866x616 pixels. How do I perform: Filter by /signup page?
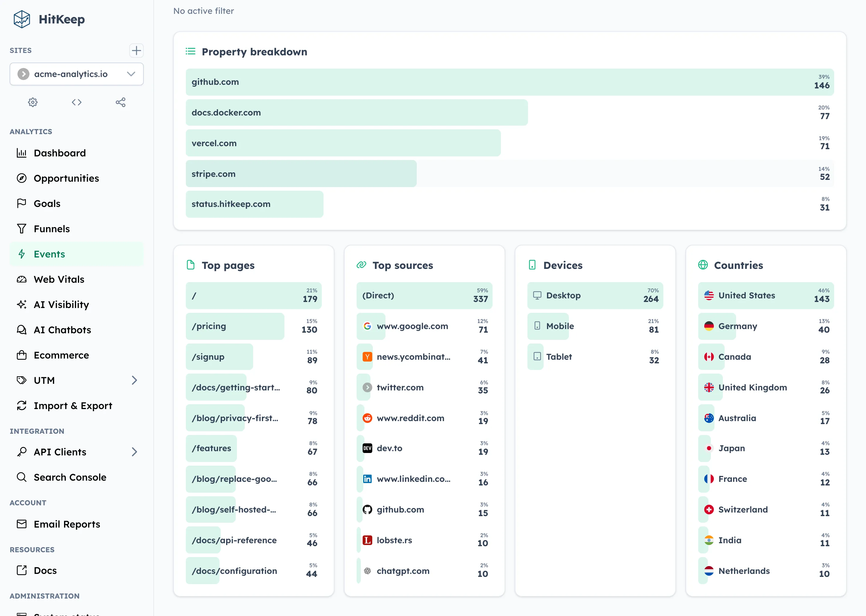tap(254, 357)
